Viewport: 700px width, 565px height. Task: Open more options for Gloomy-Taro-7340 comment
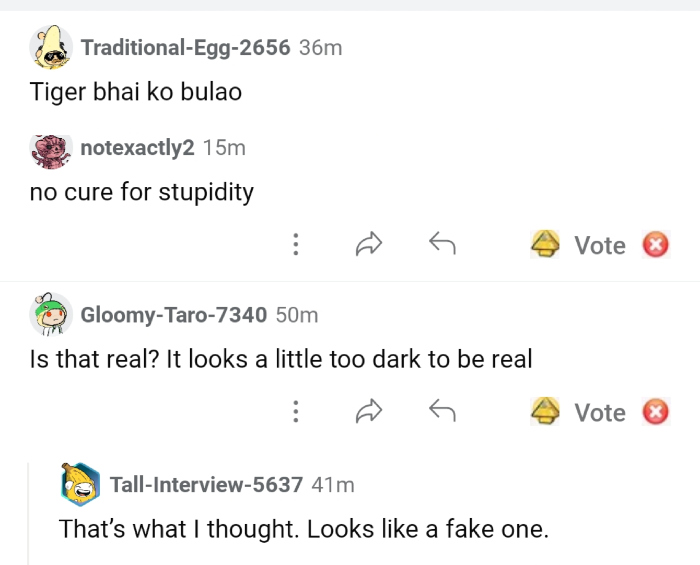pyautogui.click(x=295, y=412)
